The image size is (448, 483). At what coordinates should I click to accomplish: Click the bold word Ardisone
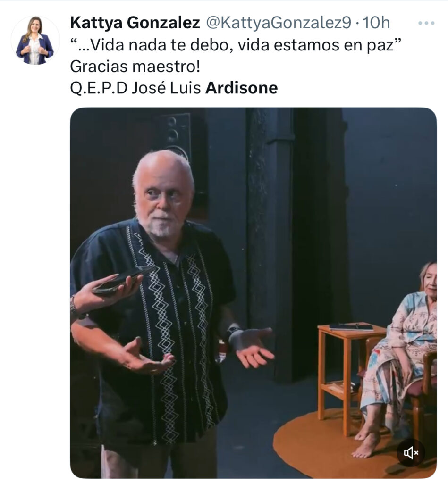pyautogui.click(x=242, y=88)
